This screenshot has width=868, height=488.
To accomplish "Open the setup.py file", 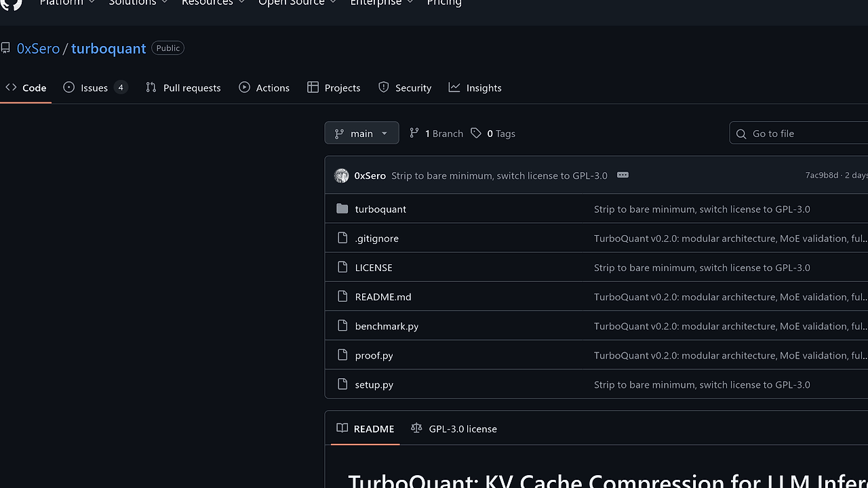I will 374,384.
